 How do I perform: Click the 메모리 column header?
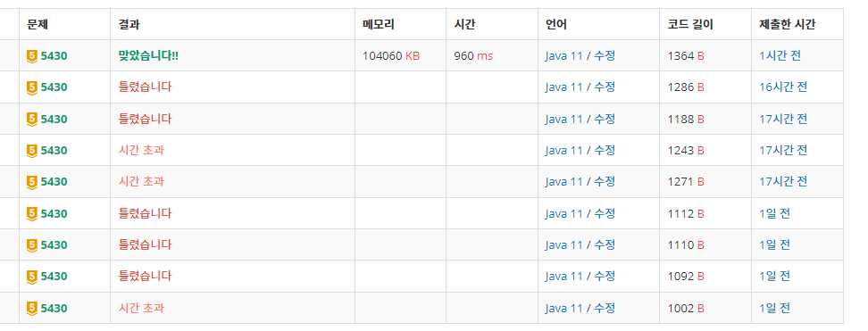pyautogui.click(x=378, y=24)
